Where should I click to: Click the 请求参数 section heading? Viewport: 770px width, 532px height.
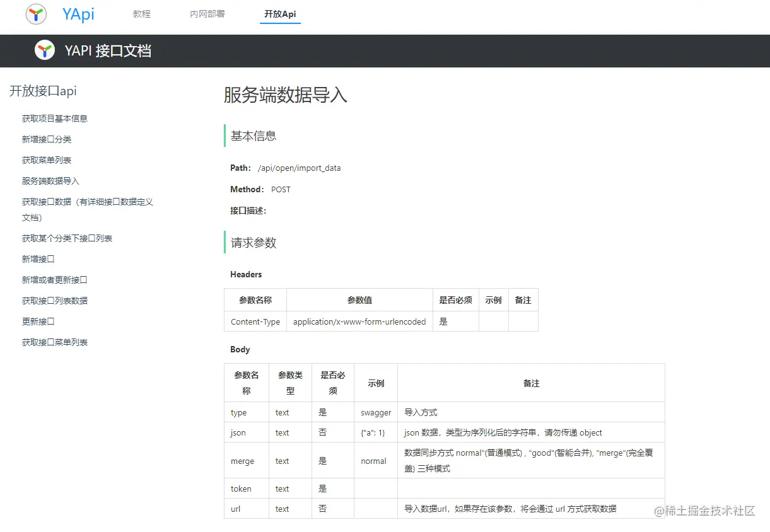(253, 243)
